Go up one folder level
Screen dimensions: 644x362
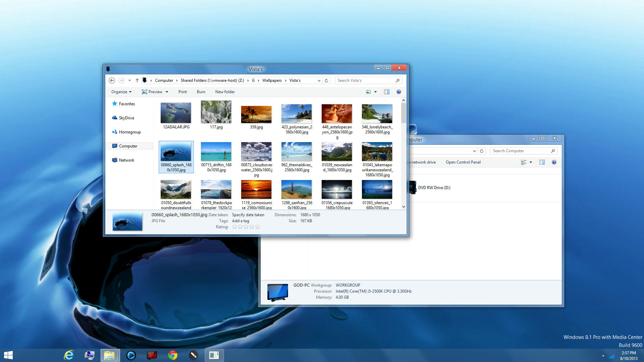(137, 80)
